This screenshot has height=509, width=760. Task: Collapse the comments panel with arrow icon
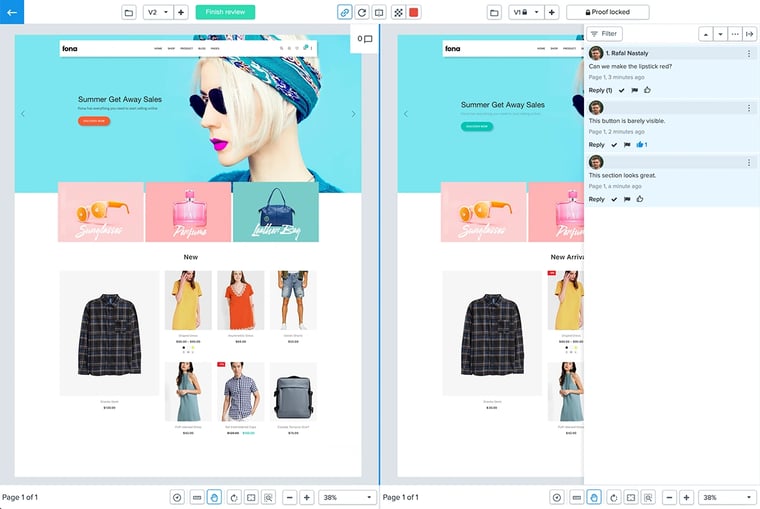coord(750,34)
